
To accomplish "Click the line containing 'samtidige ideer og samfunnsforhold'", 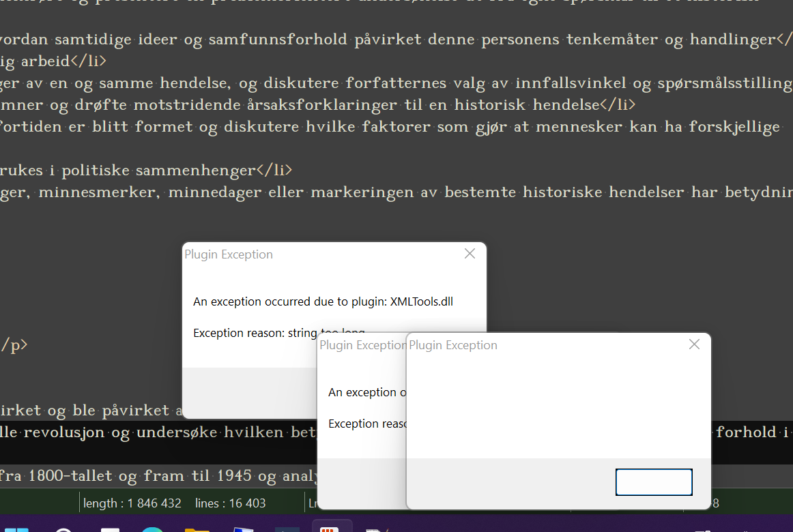I will coord(396,40).
